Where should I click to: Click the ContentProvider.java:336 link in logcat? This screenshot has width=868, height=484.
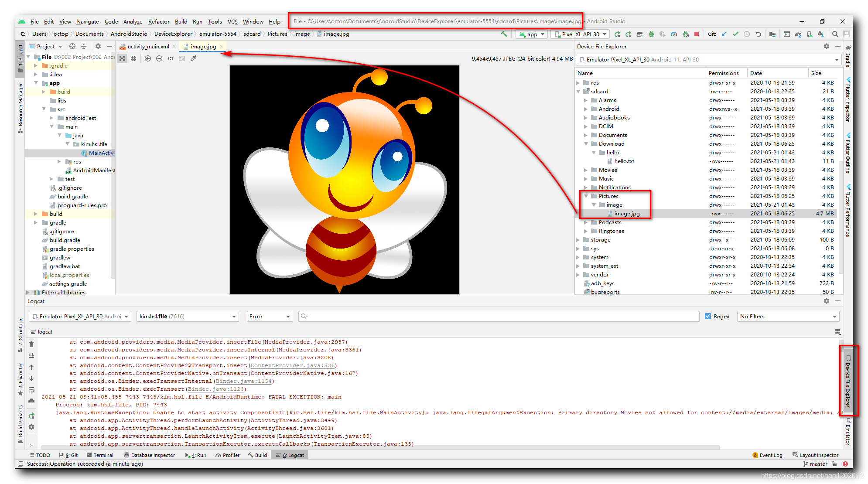(x=293, y=365)
